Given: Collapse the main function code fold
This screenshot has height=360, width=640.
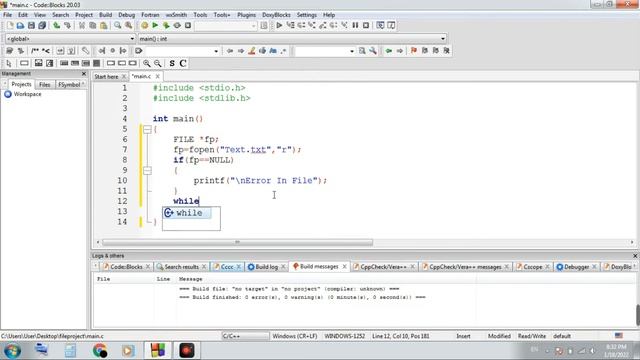Looking at the screenshot, I should pos(147,130).
